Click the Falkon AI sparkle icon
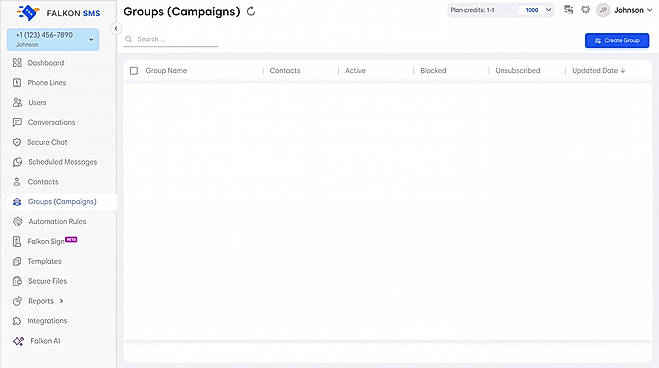 tap(18, 341)
